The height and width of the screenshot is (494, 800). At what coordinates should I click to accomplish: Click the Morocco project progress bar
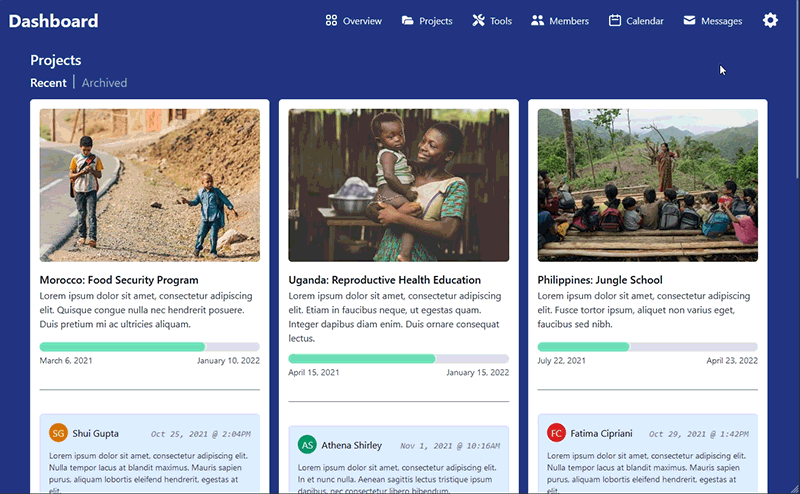tap(149, 347)
